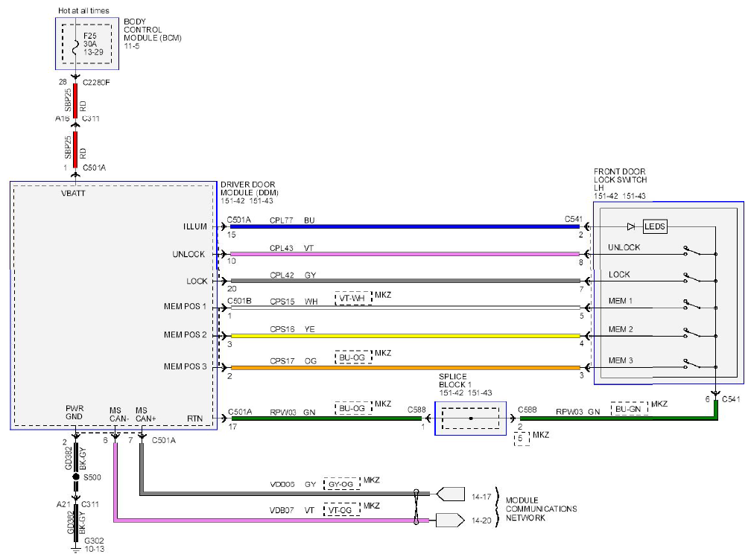Open the Driver Door Module (DDM) label
The width and height of the screenshot is (751, 560).
tap(249, 188)
